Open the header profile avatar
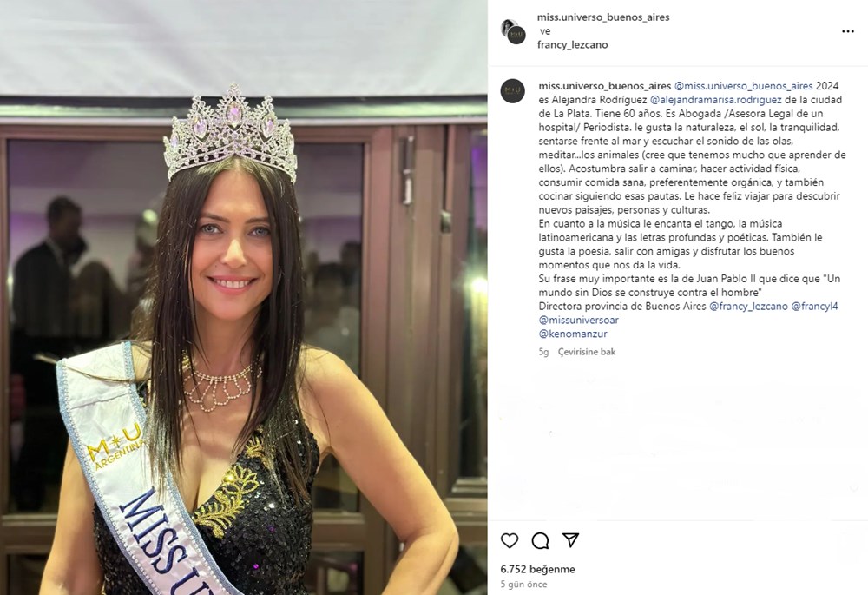The height and width of the screenshot is (595, 868). click(513, 31)
